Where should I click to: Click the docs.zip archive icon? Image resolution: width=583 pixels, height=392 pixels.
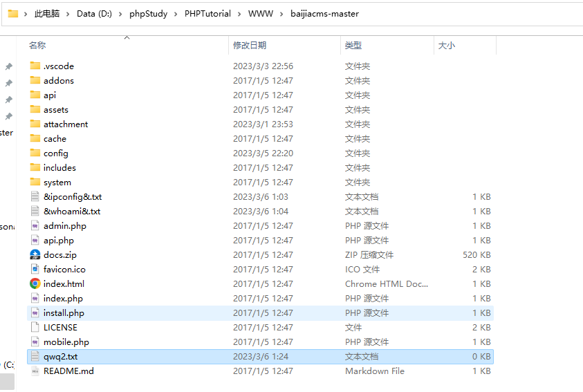pyautogui.click(x=35, y=254)
